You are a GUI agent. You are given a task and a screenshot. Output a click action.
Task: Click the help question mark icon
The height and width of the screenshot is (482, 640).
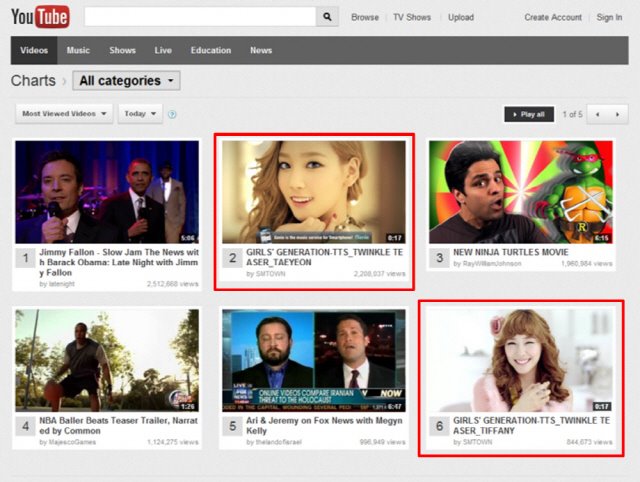click(172, 114)
